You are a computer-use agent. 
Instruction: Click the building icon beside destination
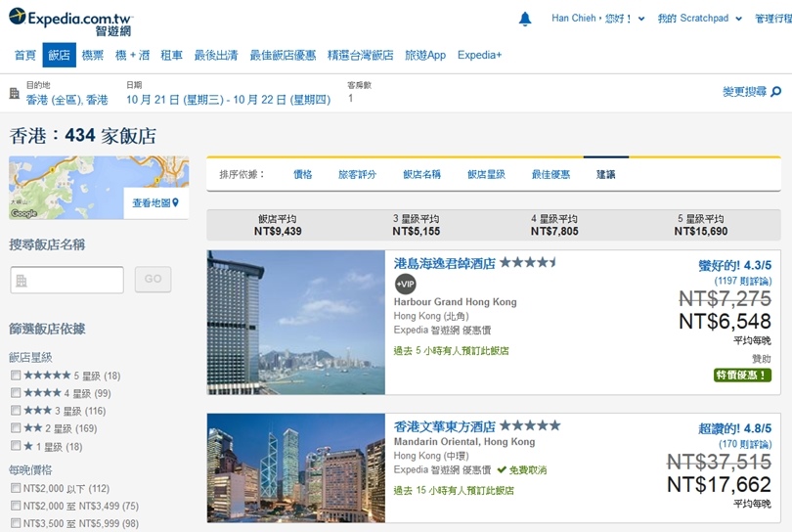click(14, 93)
